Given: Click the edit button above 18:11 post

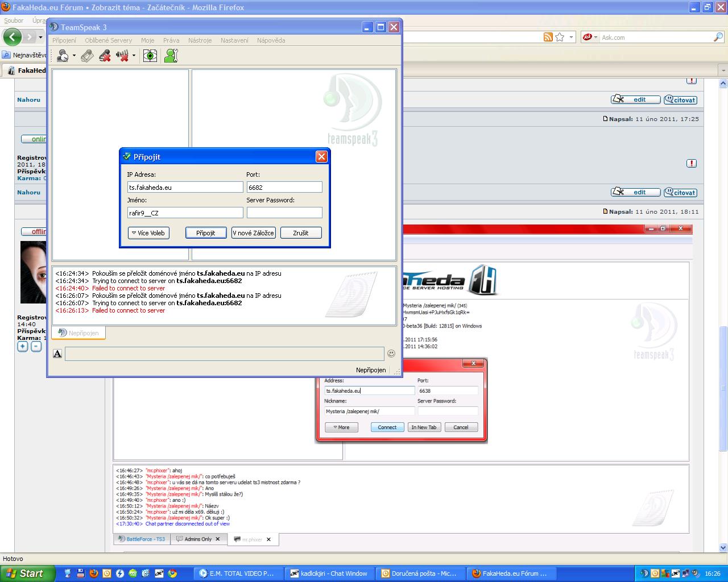Looking at the screenshot, I should click(x=636, y=192).
